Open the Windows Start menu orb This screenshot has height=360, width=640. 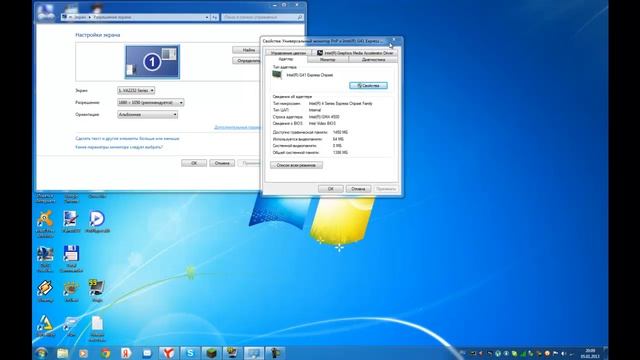pos(42,353)
